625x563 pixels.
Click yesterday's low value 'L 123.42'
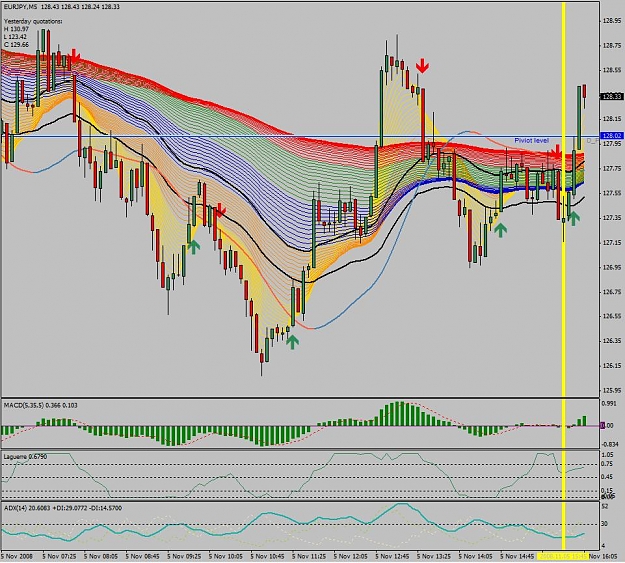pyautogui.click(x=16, y=37)
